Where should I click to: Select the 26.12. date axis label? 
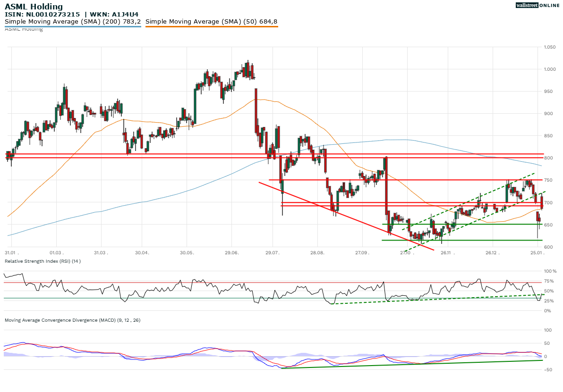coord(493,253)
